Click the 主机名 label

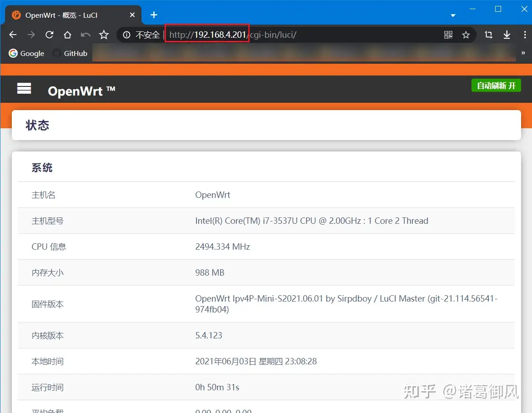coord(44,195)
